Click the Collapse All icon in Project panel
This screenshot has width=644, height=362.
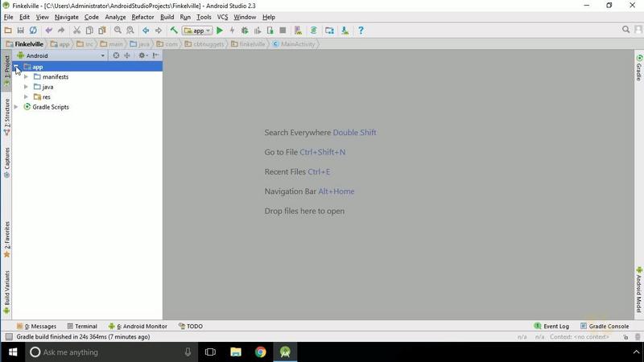click(127, 56)
